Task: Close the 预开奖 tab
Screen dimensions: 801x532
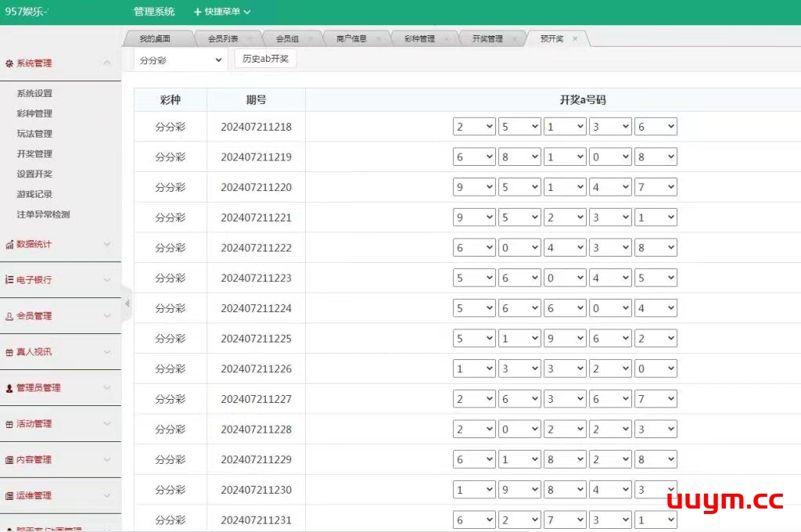Action: tap(575, 38)
